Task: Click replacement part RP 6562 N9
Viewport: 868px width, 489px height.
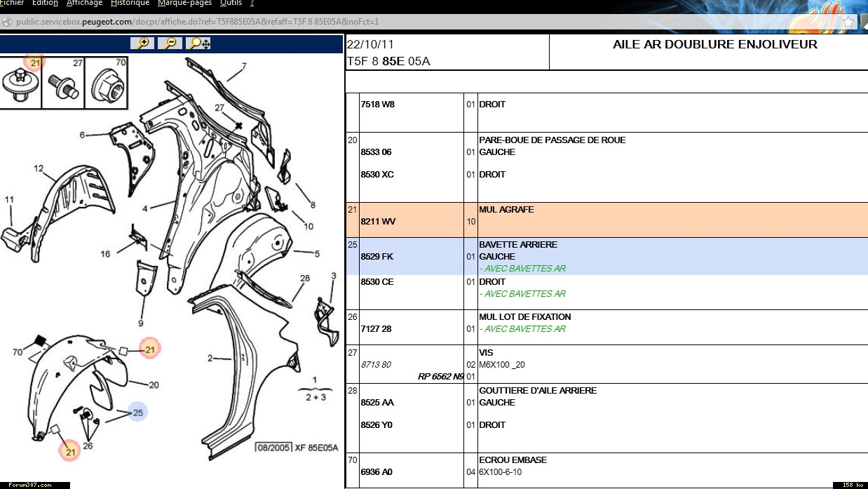Action: 440,377
